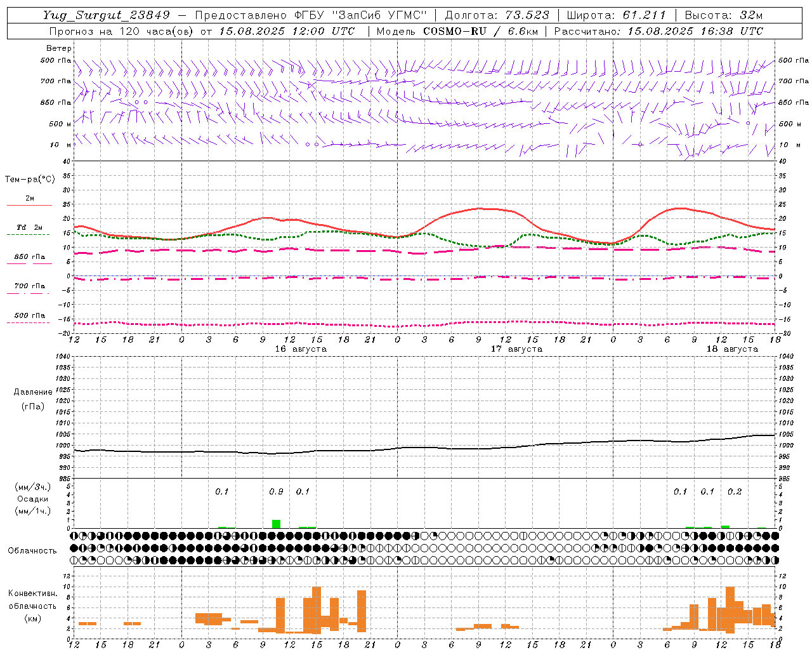Click the Td 2м dew point legend entry
The width and height of the screenshot is (812, 650).
(x=30, y=227)
